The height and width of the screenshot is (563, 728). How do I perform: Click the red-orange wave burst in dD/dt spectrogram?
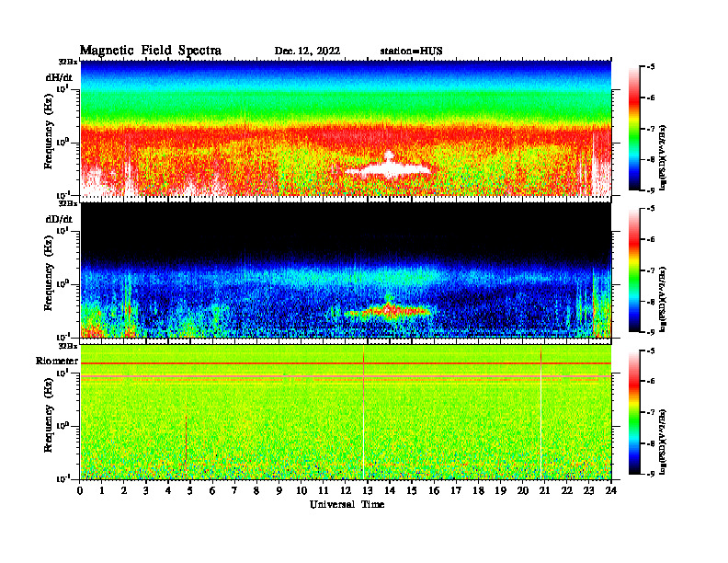click(388, 309)
